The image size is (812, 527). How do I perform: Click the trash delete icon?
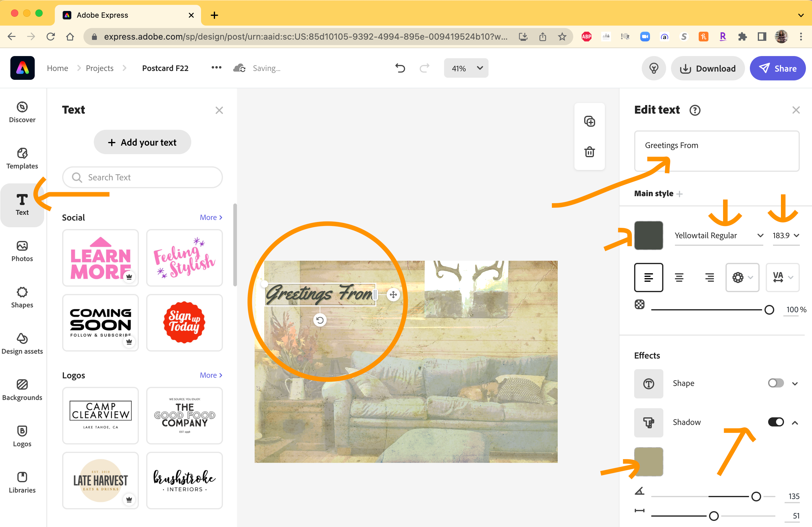(x=589, y=152)
